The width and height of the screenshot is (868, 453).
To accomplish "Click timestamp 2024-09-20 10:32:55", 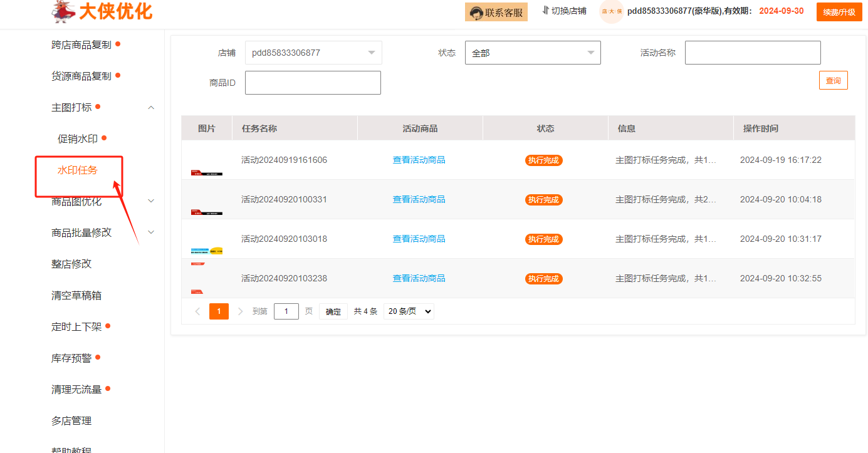I will (x=781, y=278).
